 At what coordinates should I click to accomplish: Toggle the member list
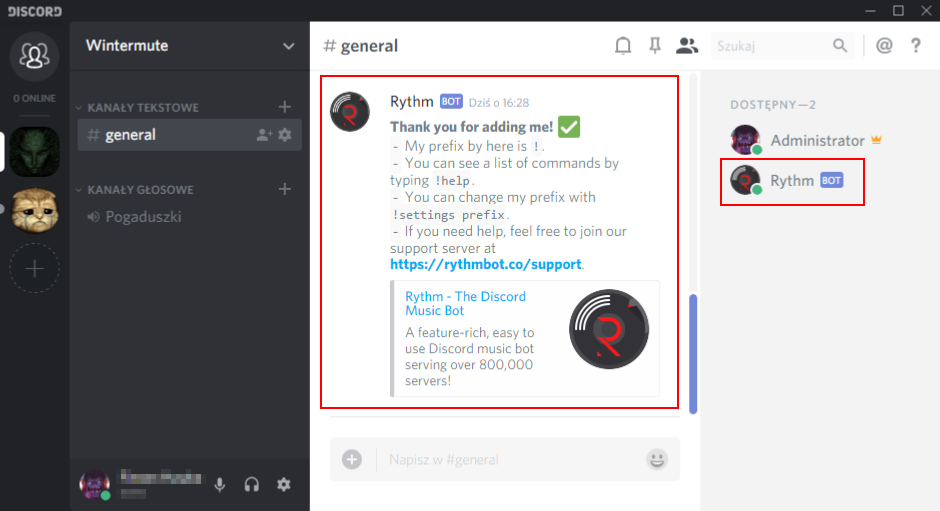687,46
